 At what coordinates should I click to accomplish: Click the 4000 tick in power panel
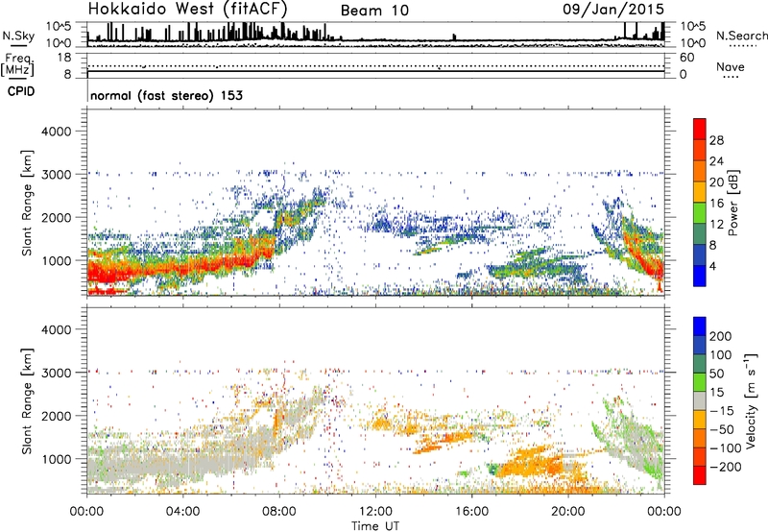point(57,132)
